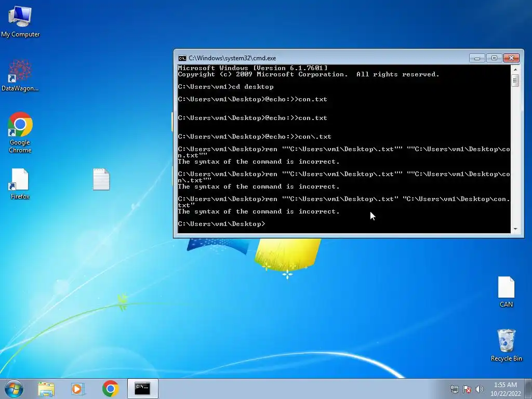Open the Windows Start menu orb
532x399 pixels.
14,389
